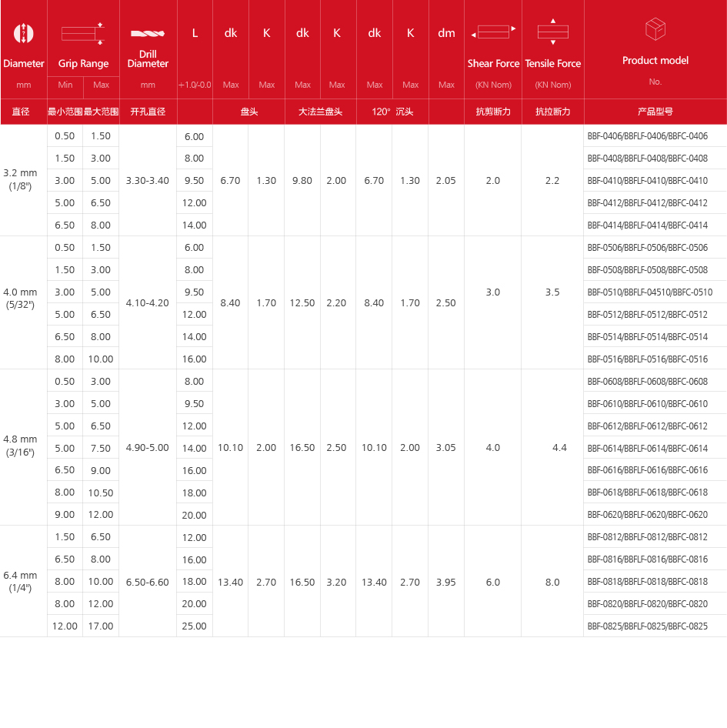Click the Shear Force arrows icon
This screenshot has height=728, width=727.
[492, 32]
